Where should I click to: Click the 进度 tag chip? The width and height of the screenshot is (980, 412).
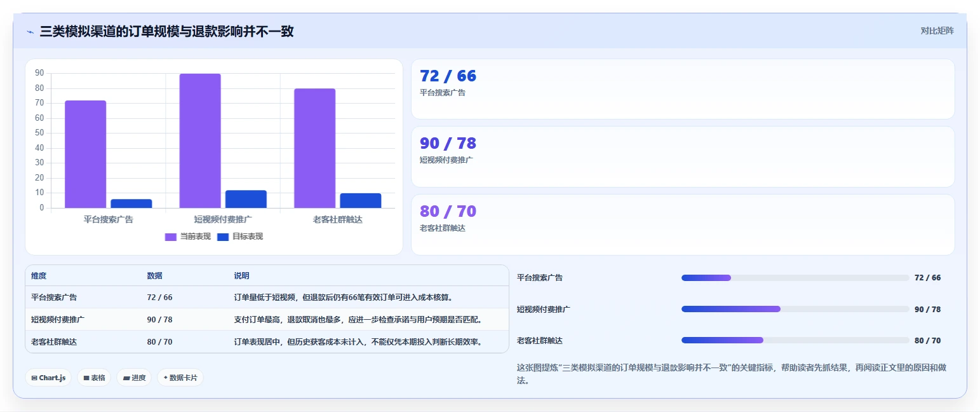pyautogui.click(x=134, y=378)
